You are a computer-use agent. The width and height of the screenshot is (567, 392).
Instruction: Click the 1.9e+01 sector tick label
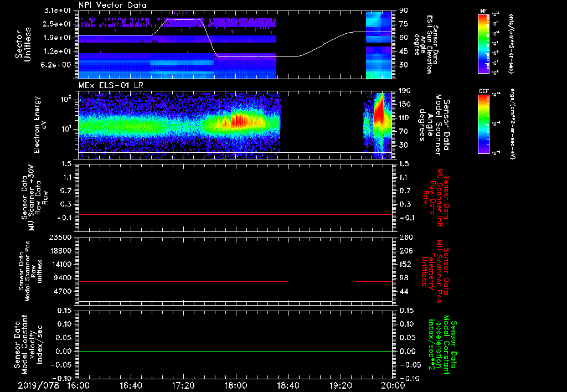tap(58, 38)
